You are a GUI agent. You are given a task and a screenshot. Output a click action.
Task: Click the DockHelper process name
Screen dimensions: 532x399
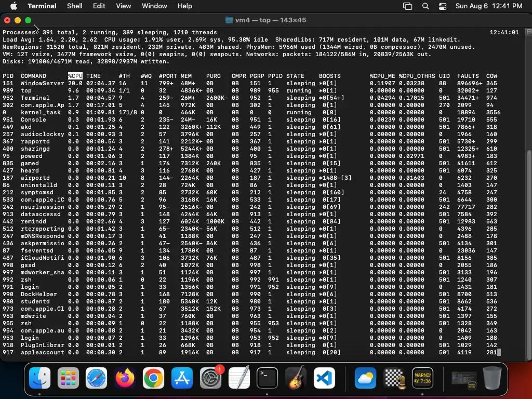[38, 294]
